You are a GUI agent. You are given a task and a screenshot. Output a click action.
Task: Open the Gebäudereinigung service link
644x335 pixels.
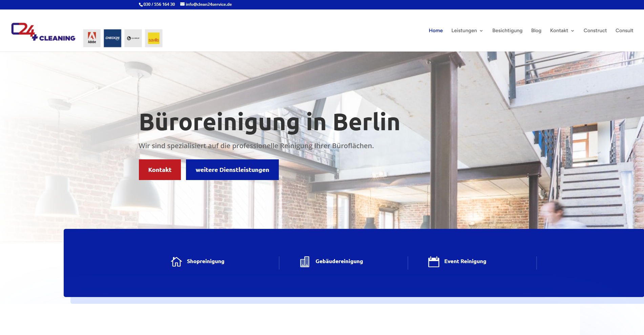click(339, 261)
